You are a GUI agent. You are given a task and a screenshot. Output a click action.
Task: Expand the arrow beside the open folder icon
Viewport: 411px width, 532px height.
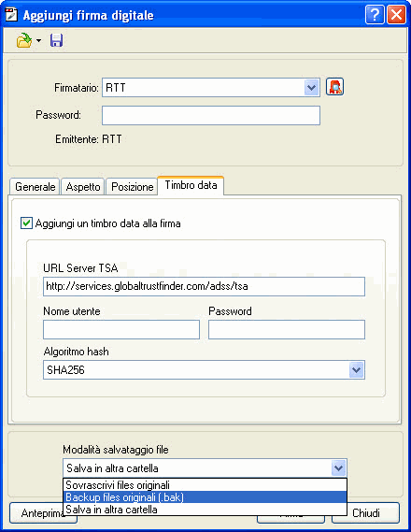pos(38,40)
